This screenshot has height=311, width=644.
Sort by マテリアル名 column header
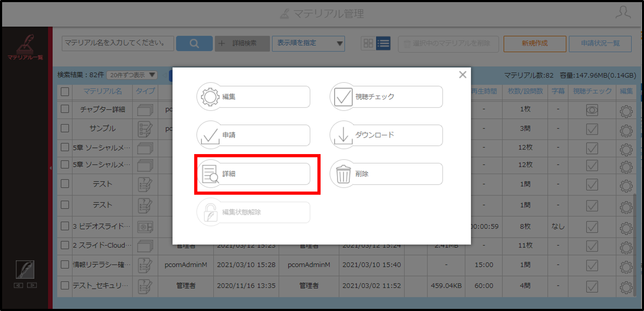pos(102,91)
